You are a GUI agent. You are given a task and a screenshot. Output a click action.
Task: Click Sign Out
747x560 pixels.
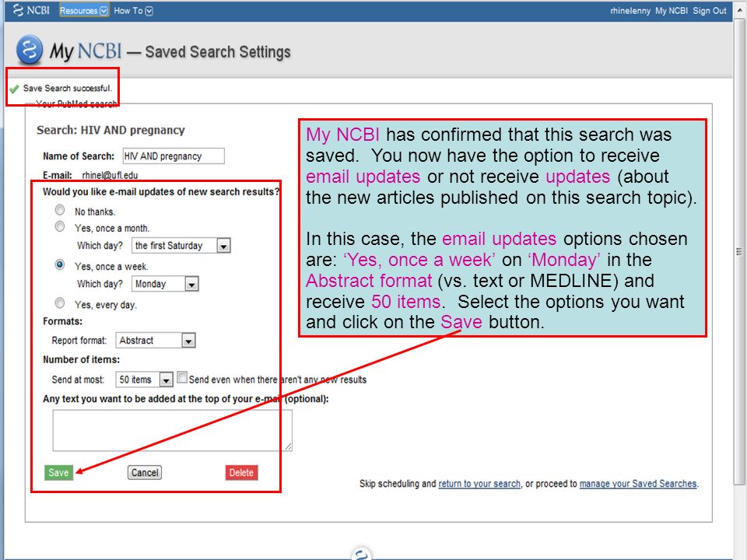click(x=710, y=10)
